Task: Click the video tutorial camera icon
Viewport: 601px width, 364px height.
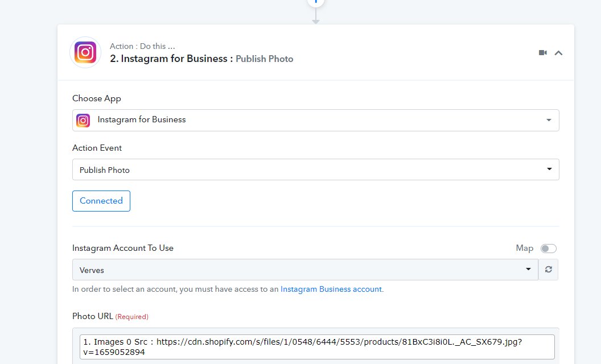Action: coord(543,52)
